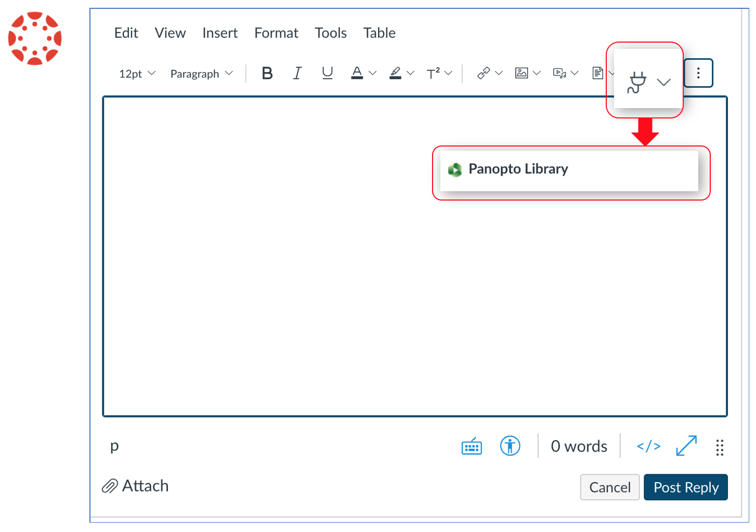The height and width of the screenshot is (532, 756).
Task: Click inside the reply text editor area
Action: coord(415,257)
